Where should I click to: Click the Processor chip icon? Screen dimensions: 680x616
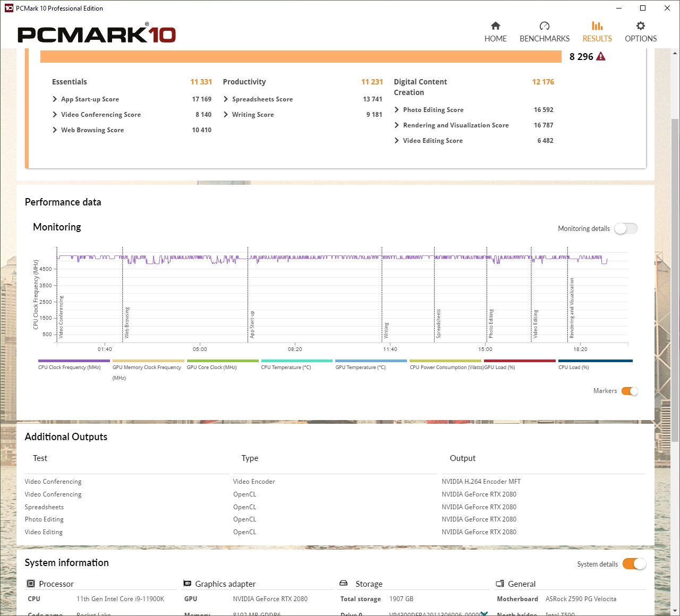point(31,584)
